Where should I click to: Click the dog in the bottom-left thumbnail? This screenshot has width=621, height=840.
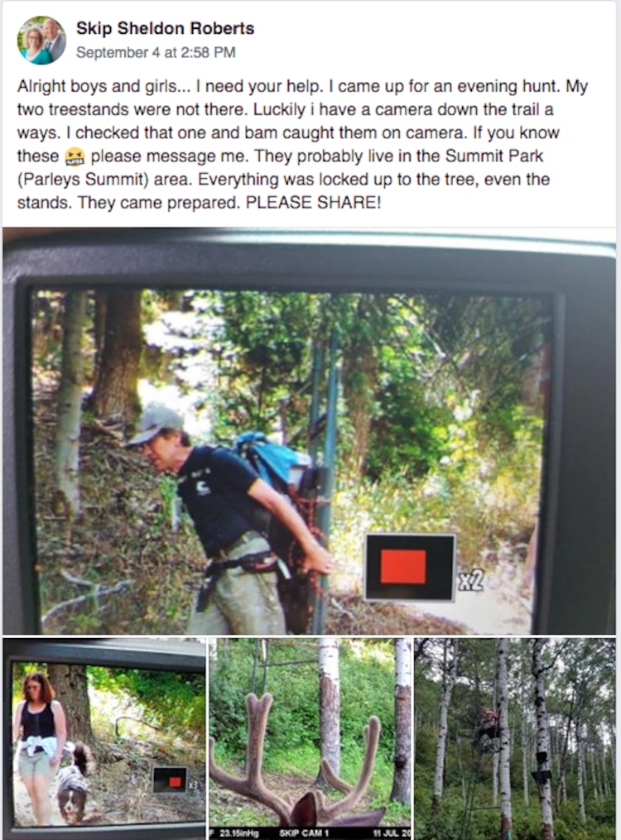(x=73, y=782)
